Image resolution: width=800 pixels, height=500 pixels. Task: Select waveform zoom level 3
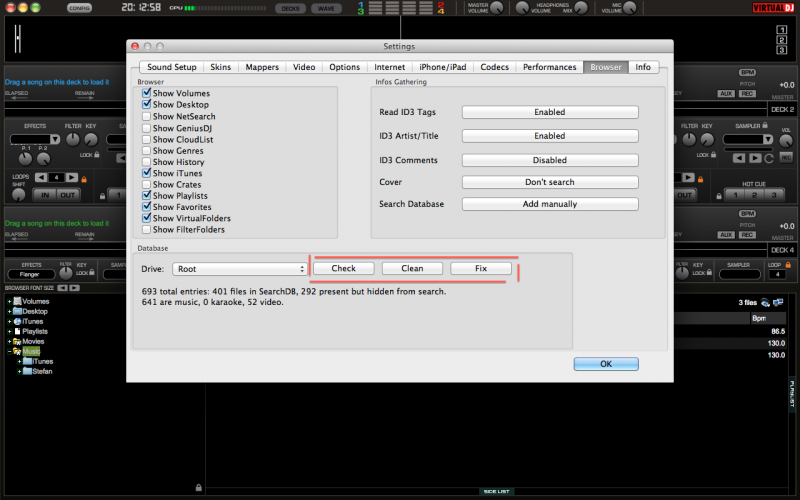click(x=782, y=50)
